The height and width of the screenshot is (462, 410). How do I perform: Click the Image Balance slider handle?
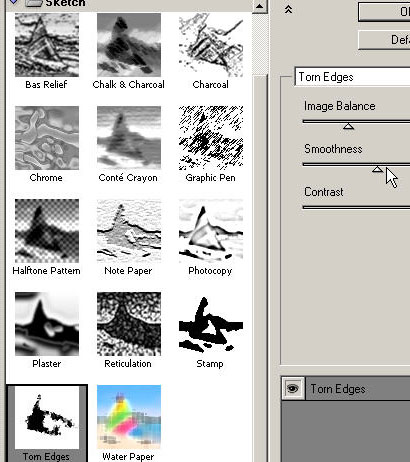click(348, 126)
